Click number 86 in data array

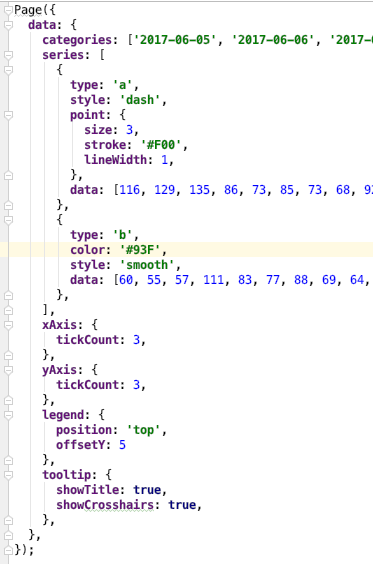[231, 190]
